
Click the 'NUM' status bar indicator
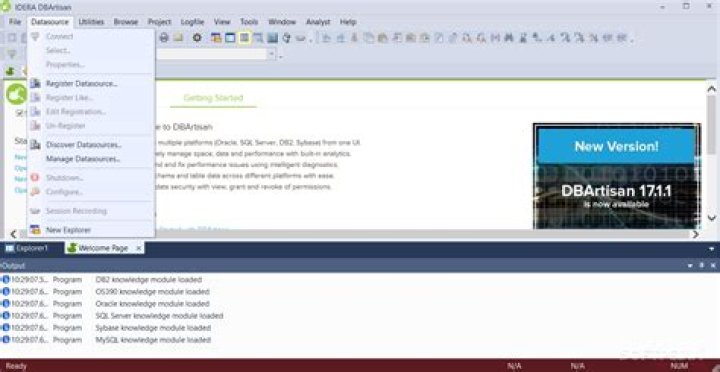pyautogui.click(x=679, y=366)
